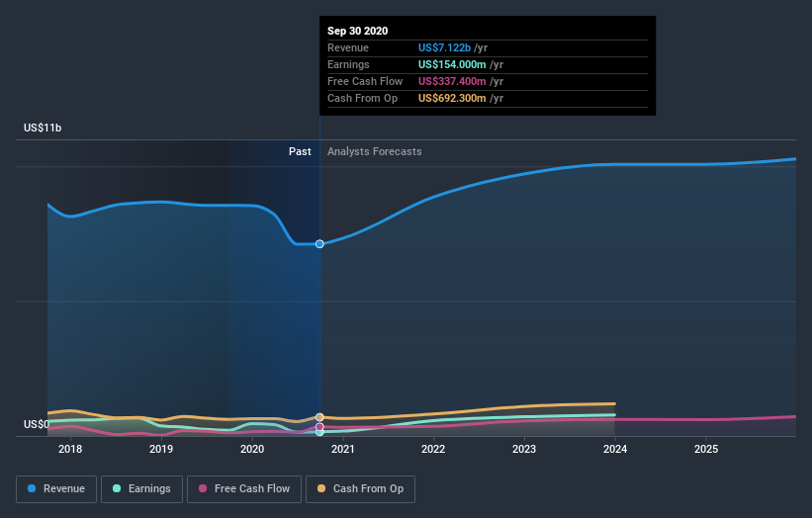Click the US$154.000m earnings value
812x518 pixels.
[452, 64]
